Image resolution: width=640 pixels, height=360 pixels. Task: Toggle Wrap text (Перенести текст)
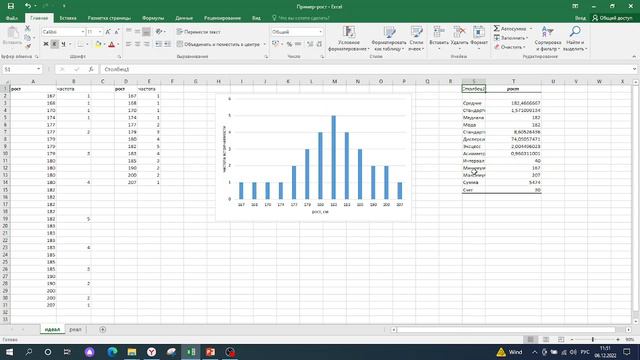point(198,31)
